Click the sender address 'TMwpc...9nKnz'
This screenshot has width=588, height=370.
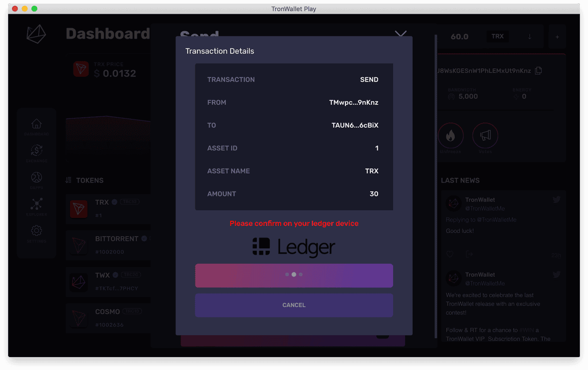[x=354, y=103]
